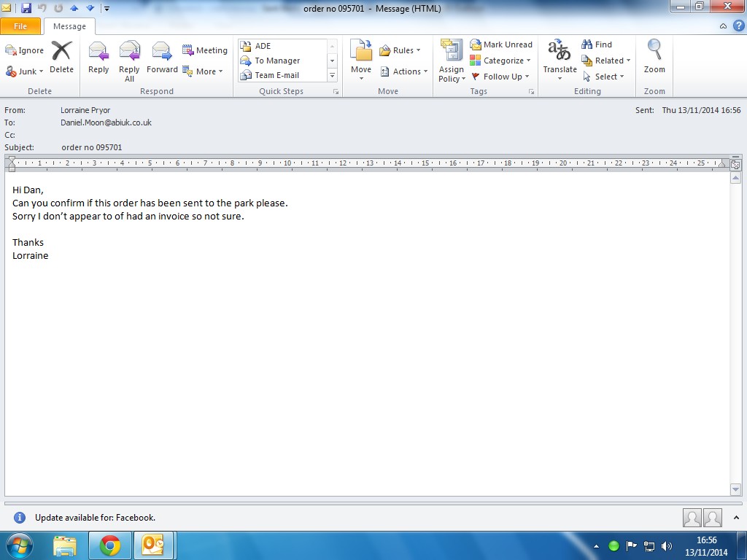Open the File tab
This screenshot has width=747, height=560.
(20, 26)
